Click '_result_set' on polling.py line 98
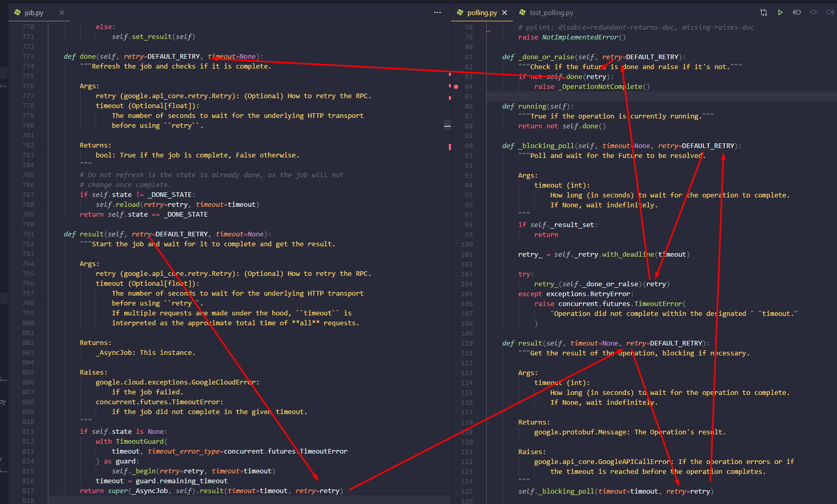Image resolution: width=837 pixels, height=504 pixels. click(572, 225)
